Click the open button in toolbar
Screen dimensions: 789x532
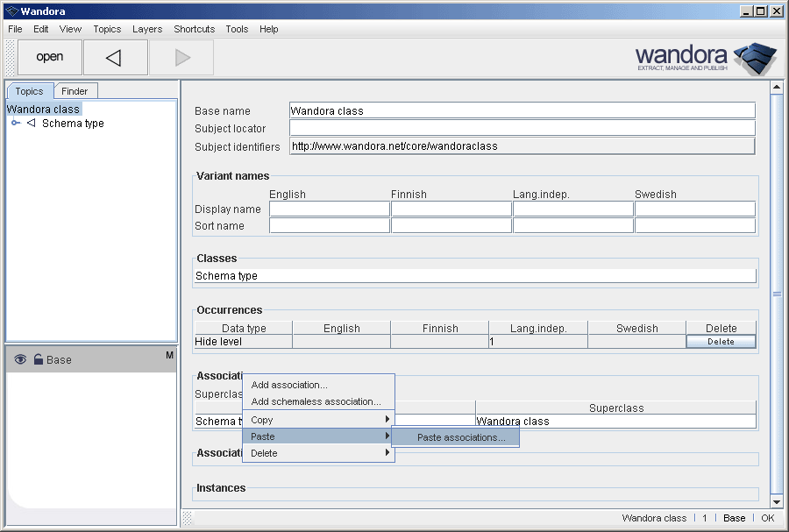(50, 58)
